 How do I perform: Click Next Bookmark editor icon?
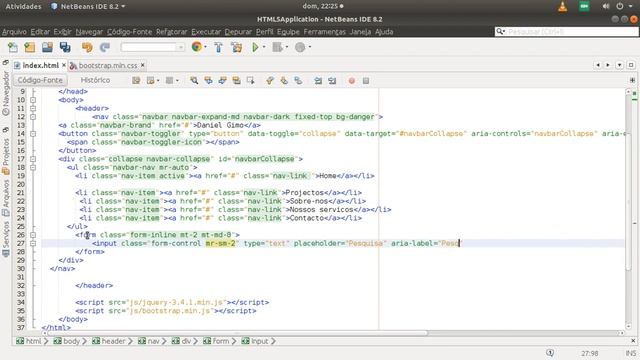[x=284, y=80]
